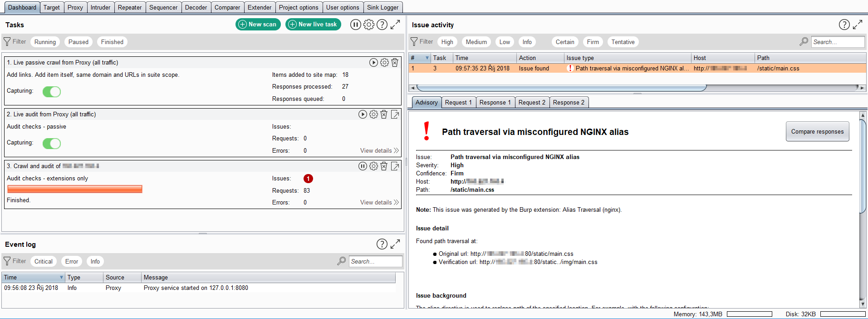Show the Response 2 tab

click(x=569, y=102)
